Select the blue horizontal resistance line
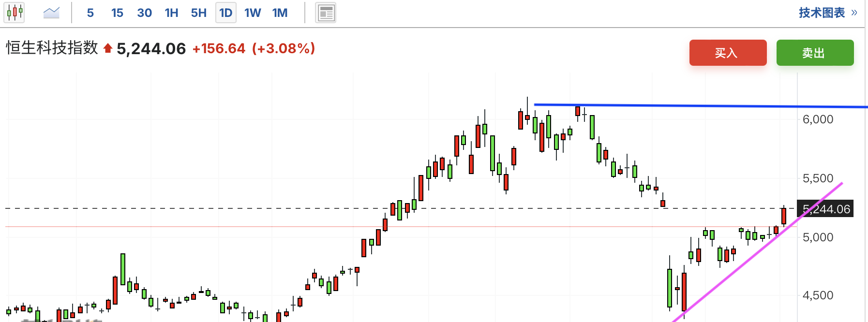 coord(701,105)
